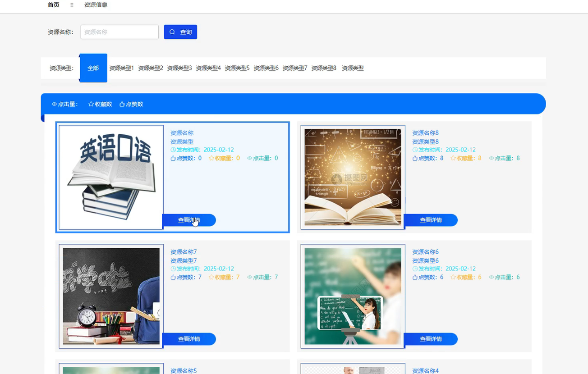Image resolution: width=588 pixels, height=374 pixels.
Task: Click the eye icon on the 资源名称8 card
Action: tap(492, 158)
